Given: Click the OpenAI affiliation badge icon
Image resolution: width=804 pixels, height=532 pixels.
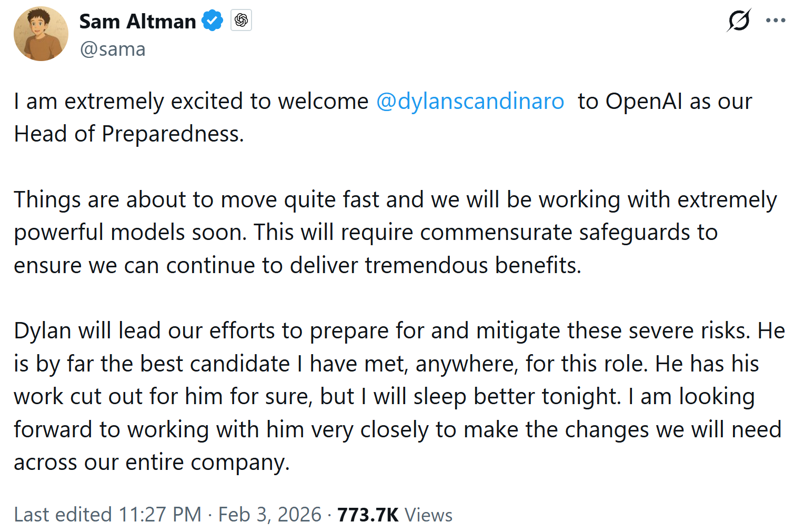Looking at the screenshot, I should (241, 21).
